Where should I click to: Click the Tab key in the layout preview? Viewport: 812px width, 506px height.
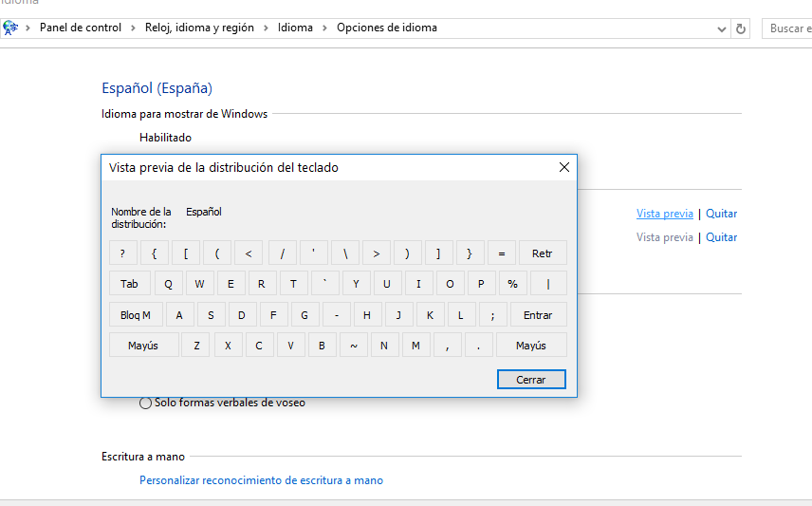click(129, 284)
